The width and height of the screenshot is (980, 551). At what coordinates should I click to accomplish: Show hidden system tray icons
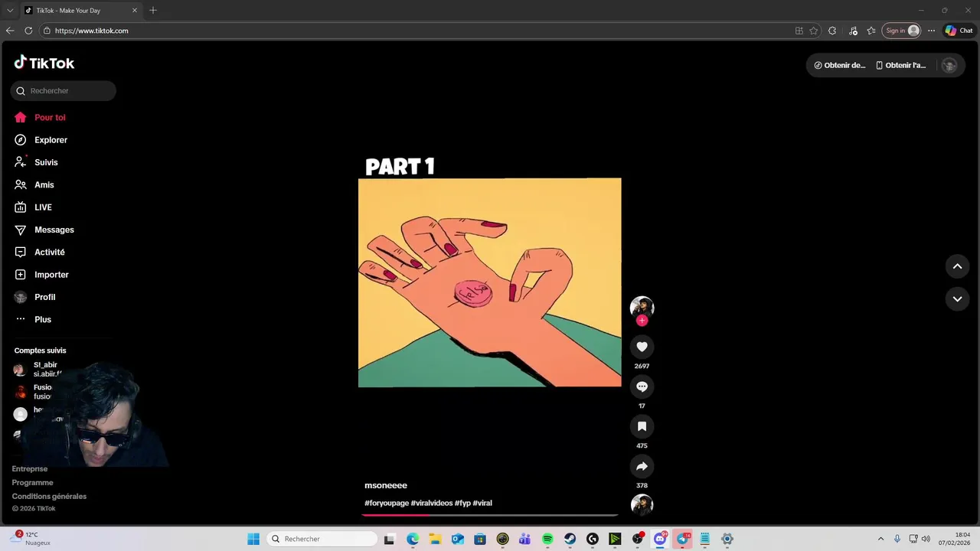pyautogui.click(x=880, y=539)
